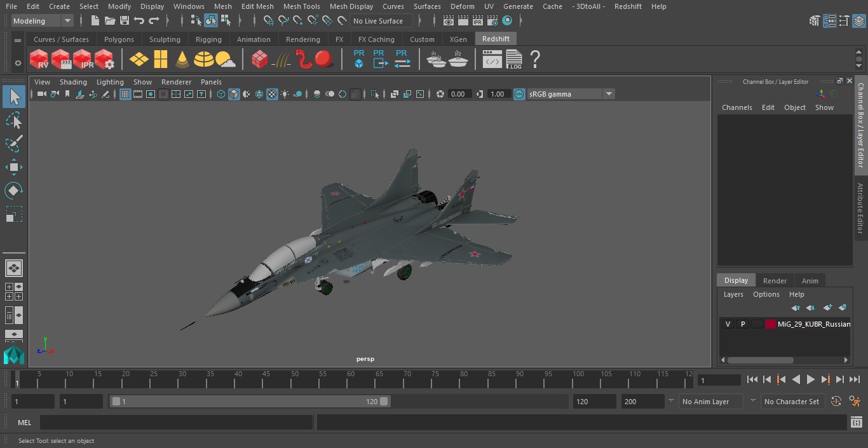The image size is (868, 448).
Task: Play animation forwards
Action: coord(811,379)
